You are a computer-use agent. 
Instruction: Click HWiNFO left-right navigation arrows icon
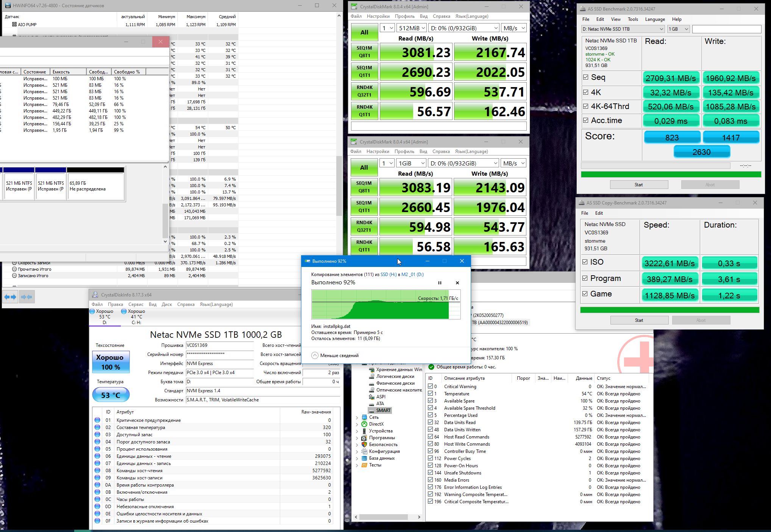[10, 297]
